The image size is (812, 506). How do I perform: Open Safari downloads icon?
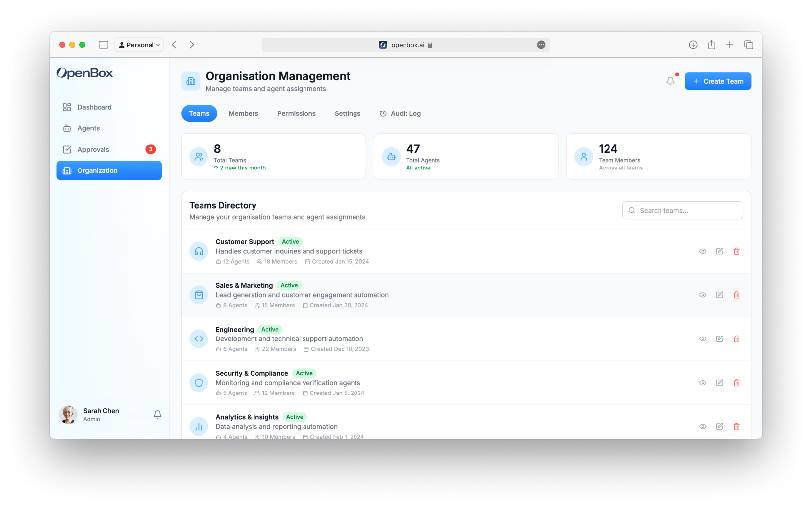(693, 45)
